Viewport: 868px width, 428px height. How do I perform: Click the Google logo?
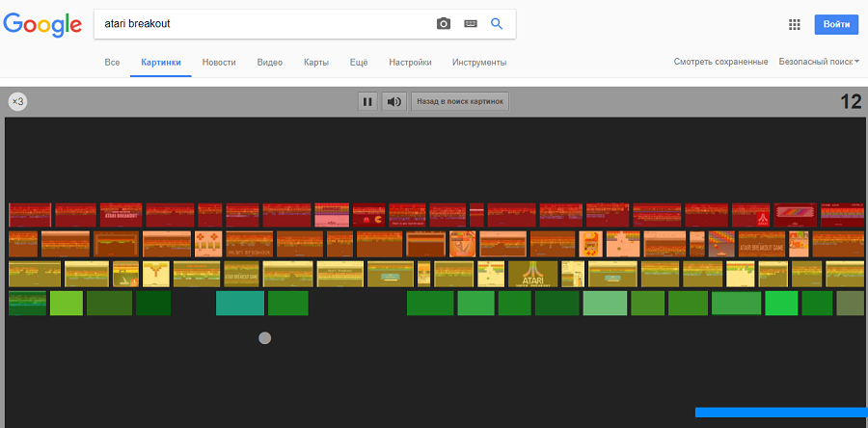tap(42, 24)
